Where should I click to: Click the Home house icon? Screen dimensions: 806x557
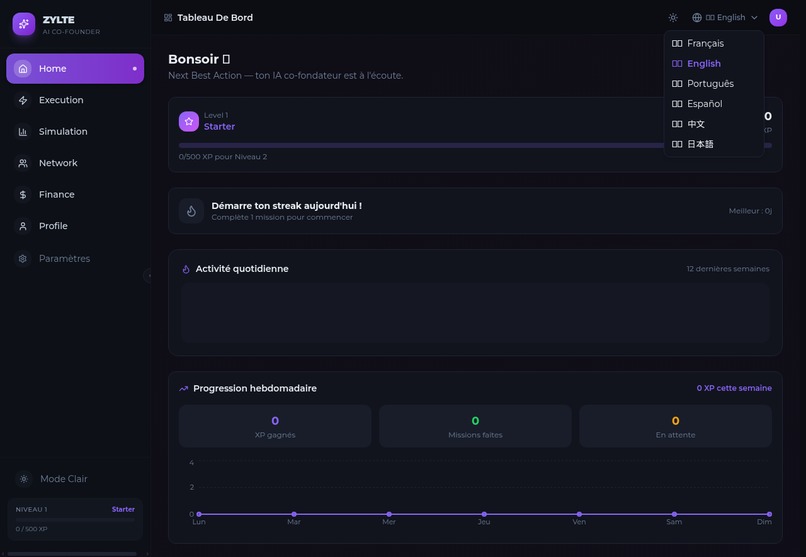[x=23, y=68]
